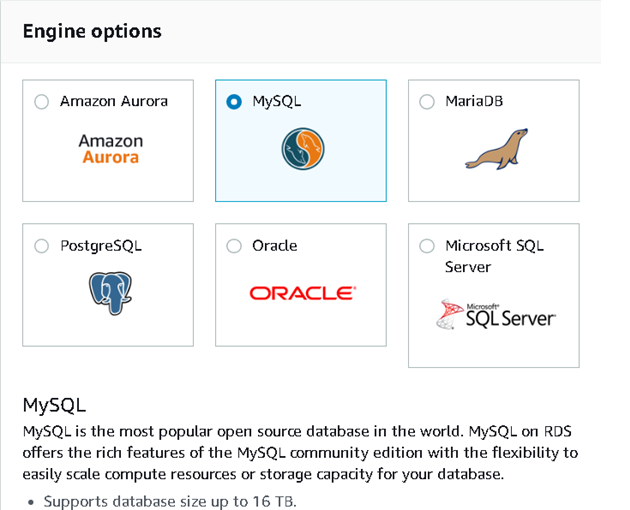
Task: Select the Microsoft SQL Server radio button
Action: pos(427,246)
